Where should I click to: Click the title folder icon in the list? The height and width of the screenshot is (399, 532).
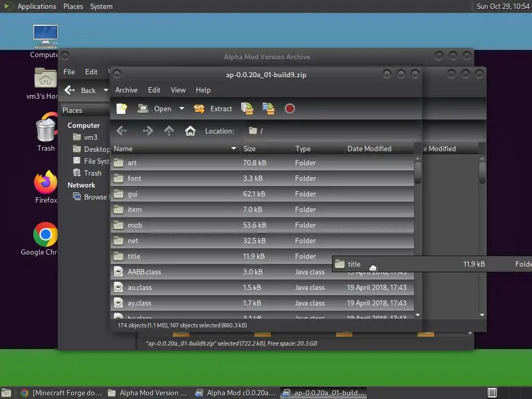click(118, 256)
